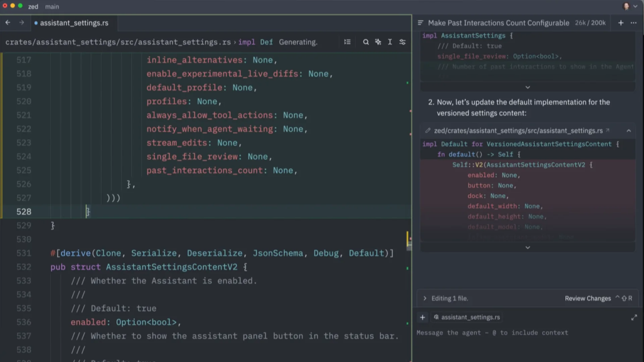Click 'impl AssistantSettings {' in agent panel

pyautogui.click(x=468, y=36)
